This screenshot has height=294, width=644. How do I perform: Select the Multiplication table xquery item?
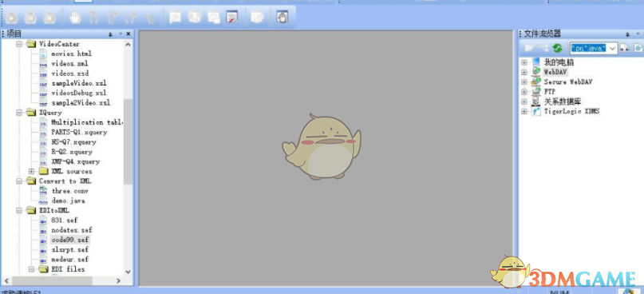[87, 122]
